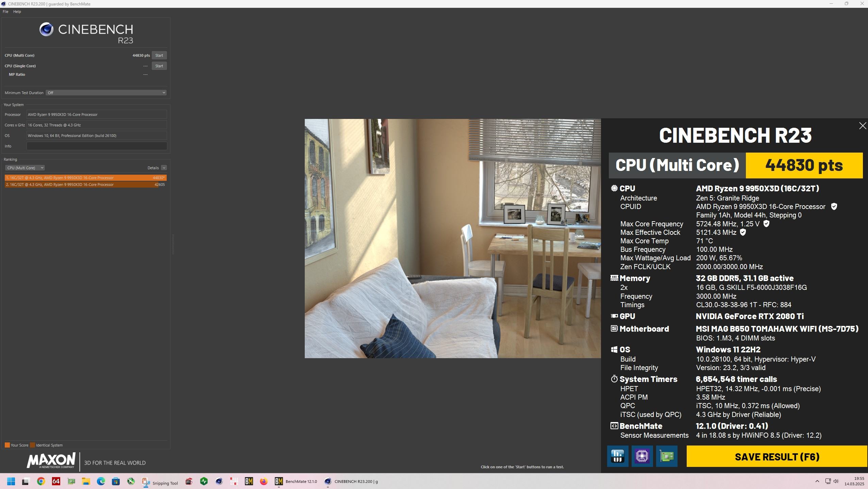Viewport: 868px width, 489px height.
Task: Open the Help menu
Action: point(17,12)
